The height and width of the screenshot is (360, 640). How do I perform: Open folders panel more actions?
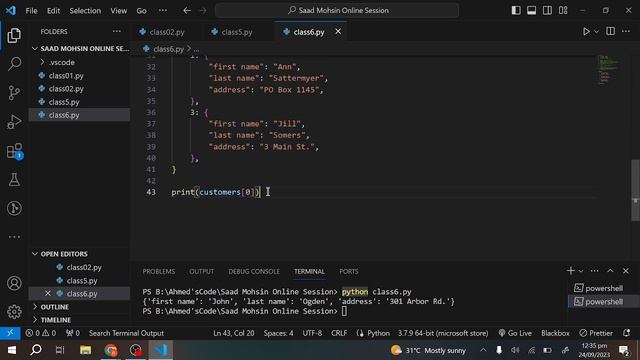[x=117, y=31]
